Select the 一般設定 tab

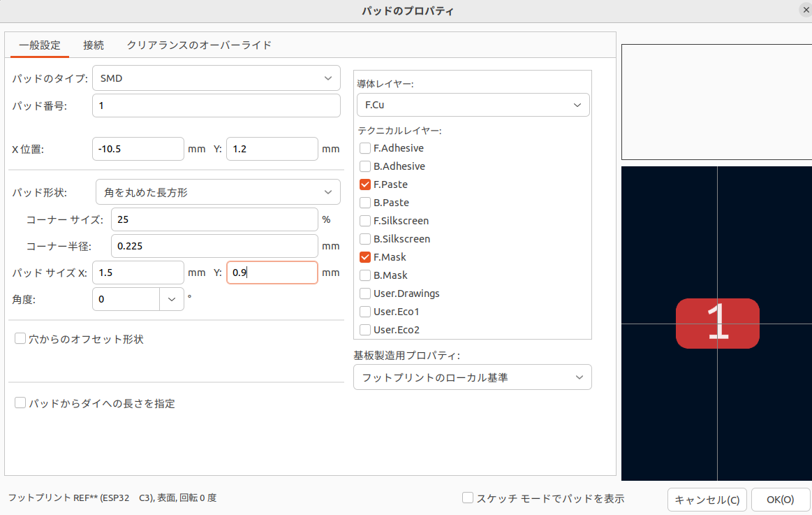(40, 45)
